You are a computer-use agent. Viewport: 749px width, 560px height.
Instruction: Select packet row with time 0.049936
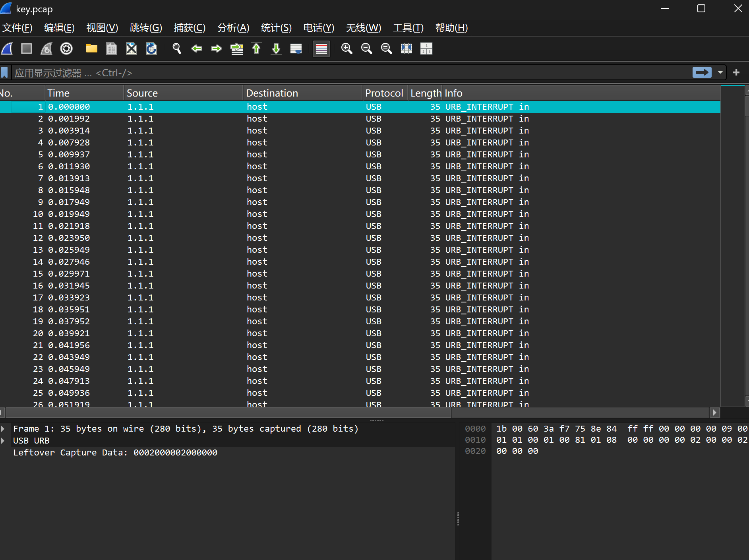click(360, 393)
